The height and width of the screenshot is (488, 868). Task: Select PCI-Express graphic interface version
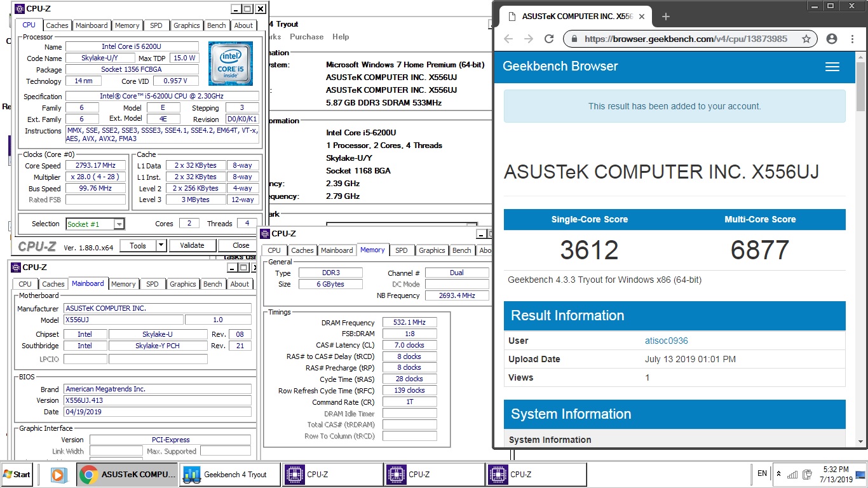pos(170,440)
